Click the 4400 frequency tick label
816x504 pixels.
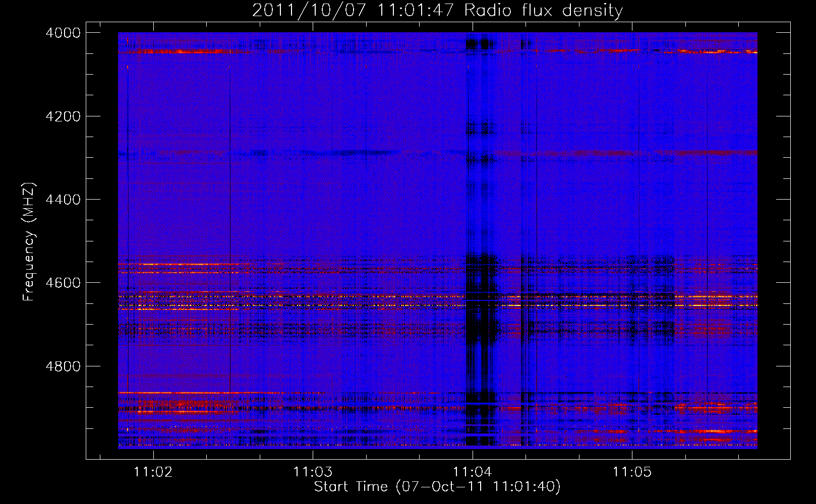pyautogui.click(x=63, y=200)
